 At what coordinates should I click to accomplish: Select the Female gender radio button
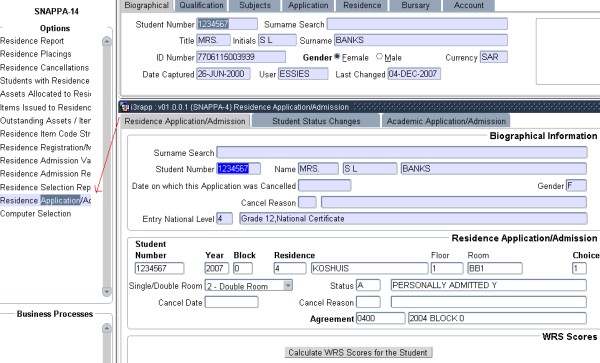tap(337, 57)
